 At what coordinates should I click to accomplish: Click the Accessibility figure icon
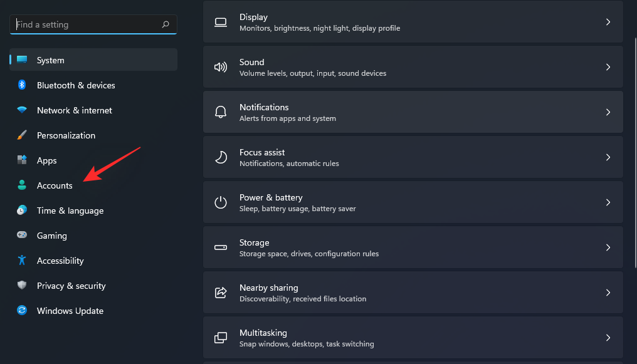(x=22, y=261)
